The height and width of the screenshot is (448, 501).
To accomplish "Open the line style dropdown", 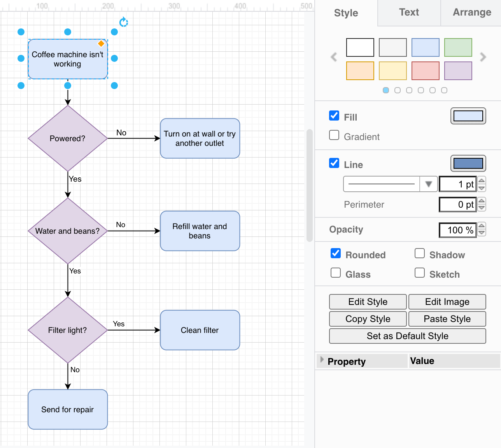I will pyautogui.click(x=429, y=184).
